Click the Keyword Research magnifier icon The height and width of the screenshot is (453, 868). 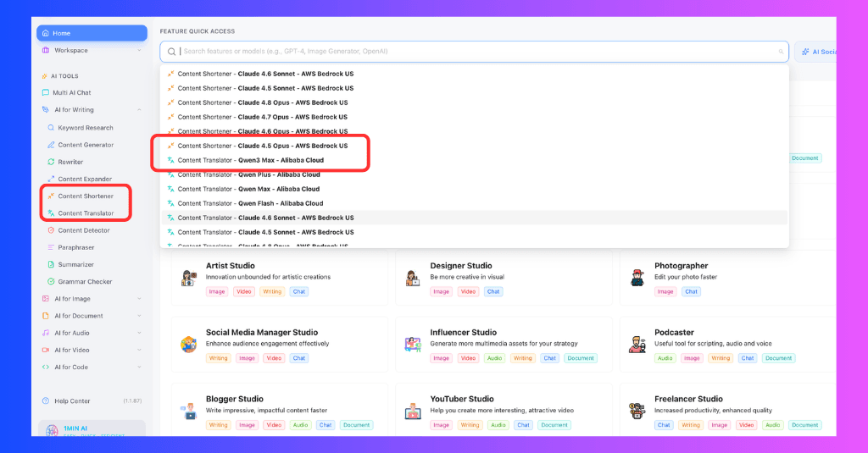tap(51, 128)
